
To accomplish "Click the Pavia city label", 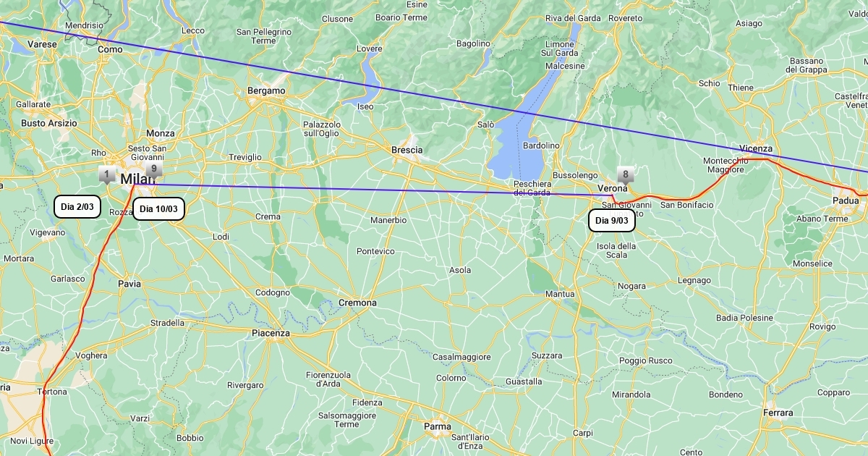I will click(x=129, y=284).
